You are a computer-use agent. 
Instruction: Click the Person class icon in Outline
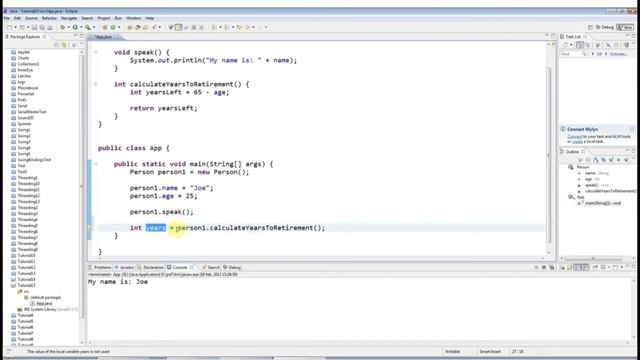571,167
